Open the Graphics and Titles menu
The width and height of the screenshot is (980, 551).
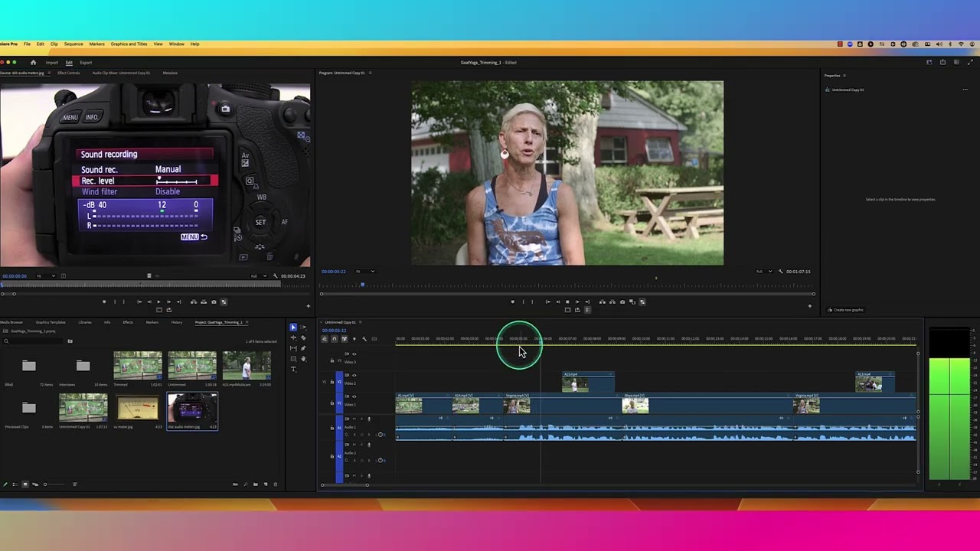point(129,44)
